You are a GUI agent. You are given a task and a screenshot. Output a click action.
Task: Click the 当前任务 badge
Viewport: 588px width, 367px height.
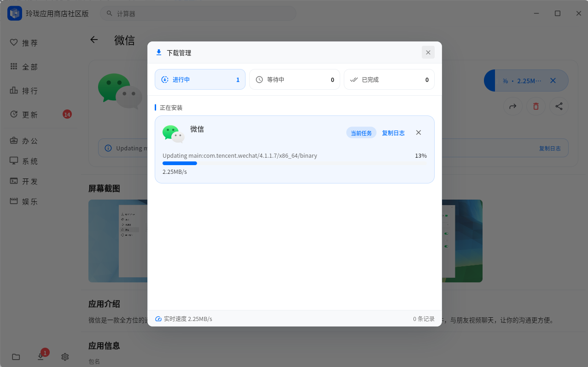pos(361,133)
